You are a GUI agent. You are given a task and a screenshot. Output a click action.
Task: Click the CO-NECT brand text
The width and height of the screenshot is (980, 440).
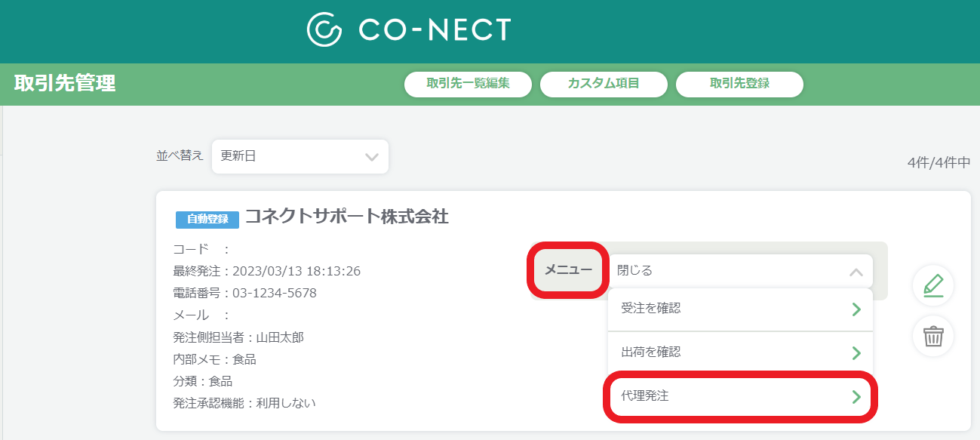pos(435,30)
